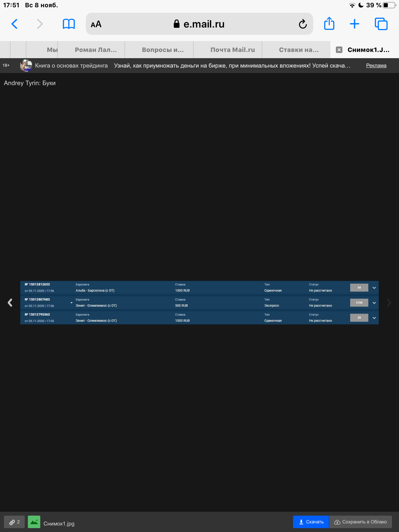Tap the Safari back arrow

point(15,24)
